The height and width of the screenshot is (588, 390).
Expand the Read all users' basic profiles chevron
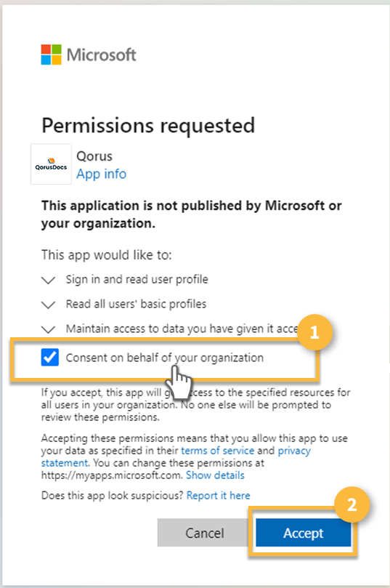[x=49, y=305]
